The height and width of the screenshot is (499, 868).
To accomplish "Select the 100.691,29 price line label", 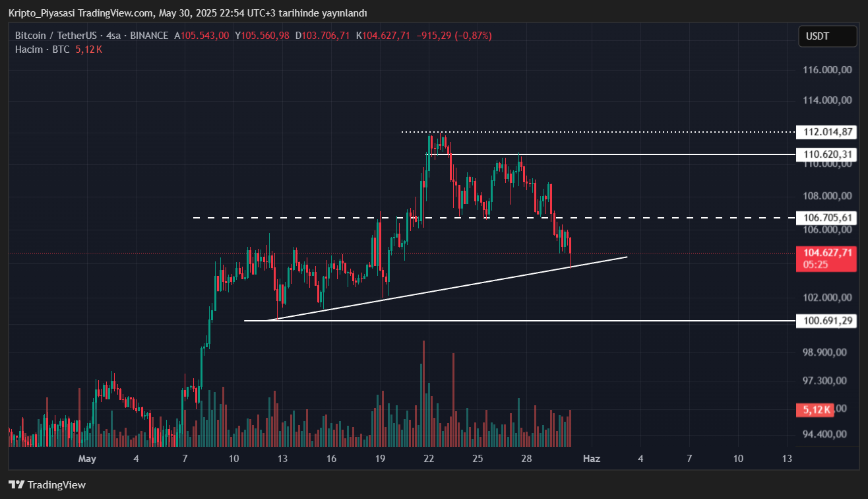I will pyautogui.click(x=826, y=321).
